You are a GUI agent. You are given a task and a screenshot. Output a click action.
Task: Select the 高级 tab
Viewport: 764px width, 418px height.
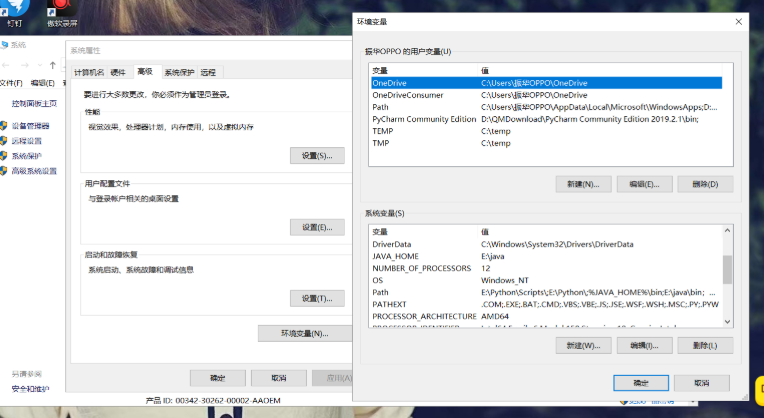point(145,71)
